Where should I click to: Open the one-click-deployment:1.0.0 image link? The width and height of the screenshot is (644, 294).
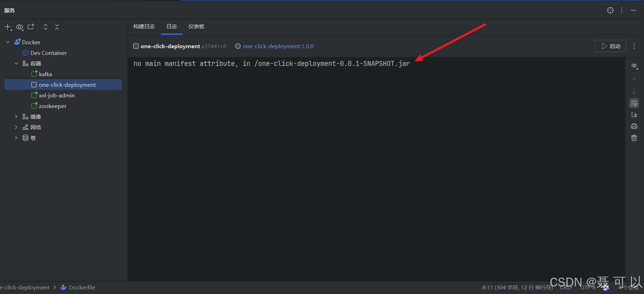click(278, 46)
